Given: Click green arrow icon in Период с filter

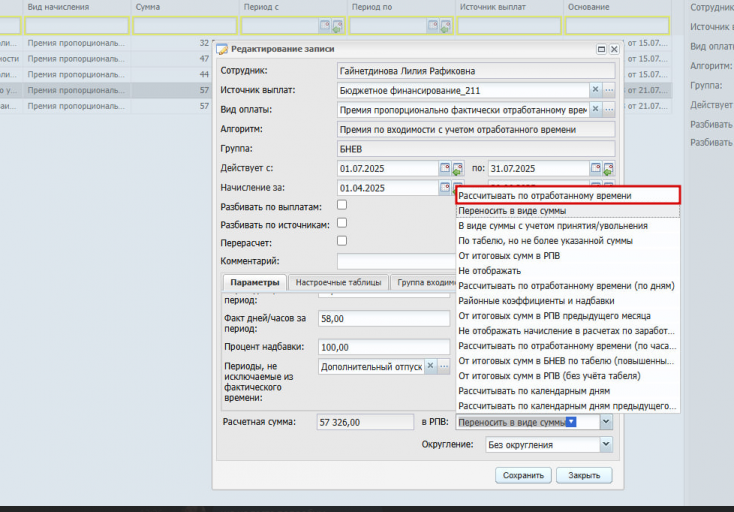Looking at the screenshot, I should click(337, 26).
